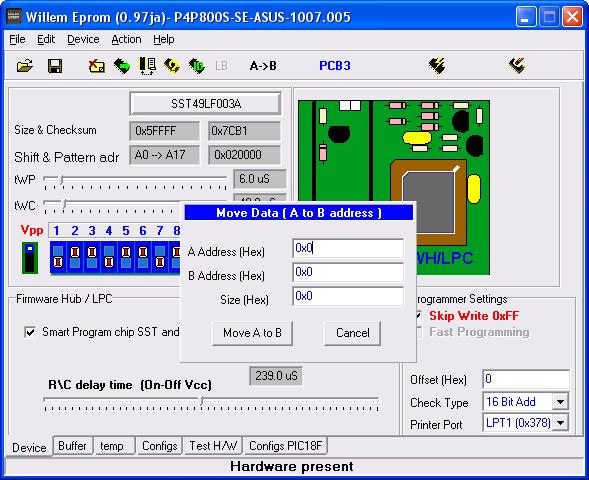
Task: Click the yellow blank-check chip icon
Action: tap(172, 66)
